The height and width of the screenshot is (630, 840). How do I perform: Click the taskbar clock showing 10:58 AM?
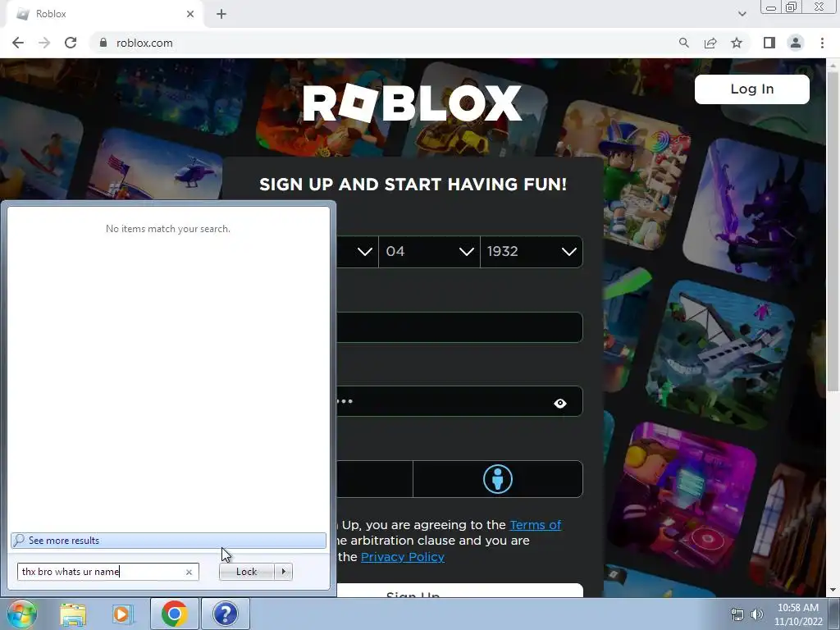click(798, 614)
